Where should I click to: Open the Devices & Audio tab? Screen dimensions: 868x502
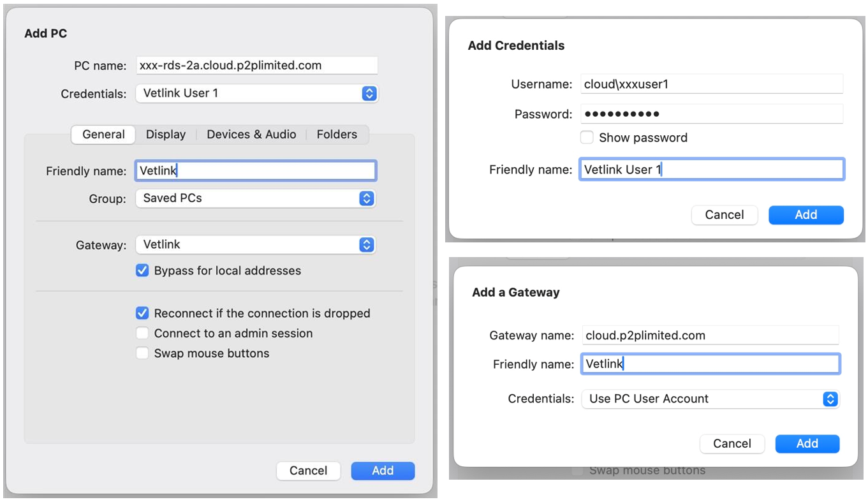tap(251, 135)
